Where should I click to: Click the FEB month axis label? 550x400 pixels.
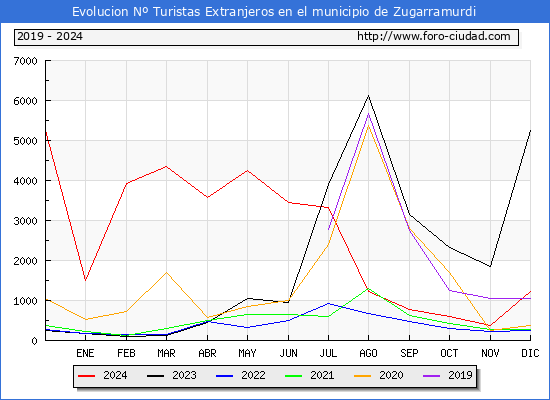coord(126,353)
